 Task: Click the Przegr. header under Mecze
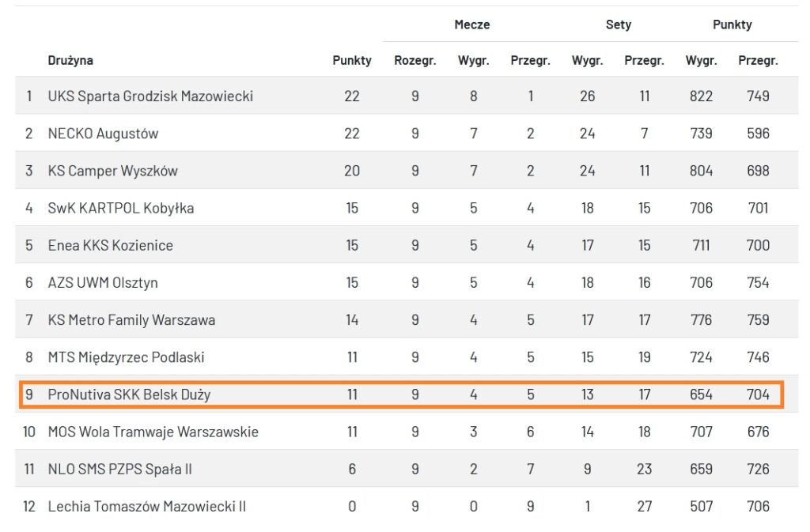coord(530,60)
